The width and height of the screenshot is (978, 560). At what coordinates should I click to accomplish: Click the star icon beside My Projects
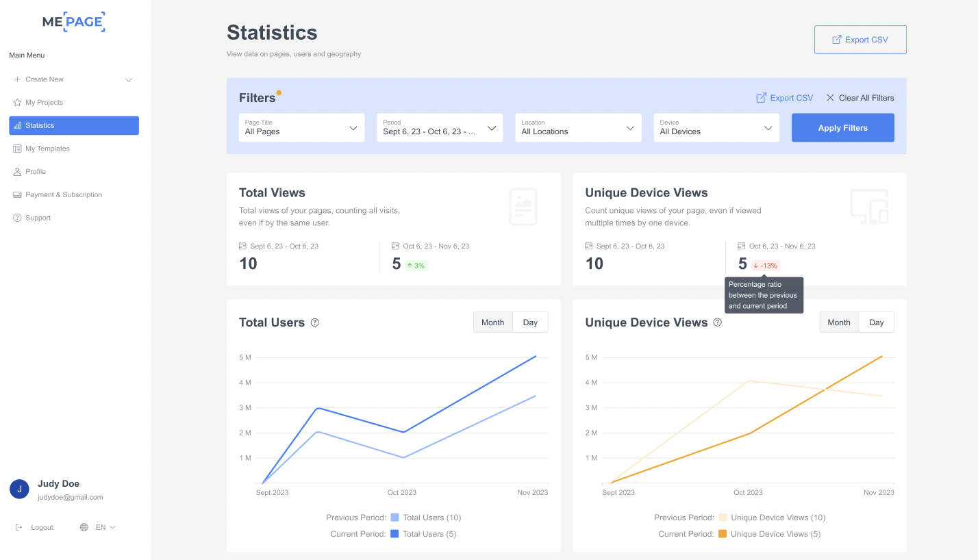point(17,103)
